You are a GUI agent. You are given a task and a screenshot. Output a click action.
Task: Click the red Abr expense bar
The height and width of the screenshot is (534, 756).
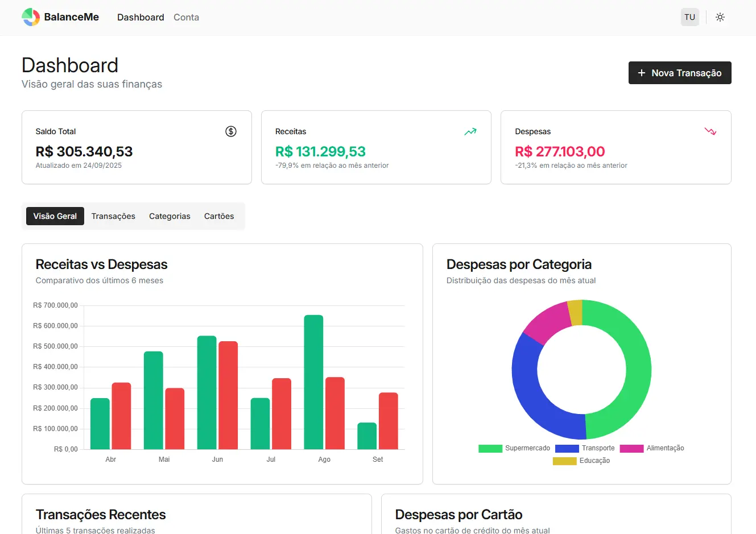coord(121,416)
